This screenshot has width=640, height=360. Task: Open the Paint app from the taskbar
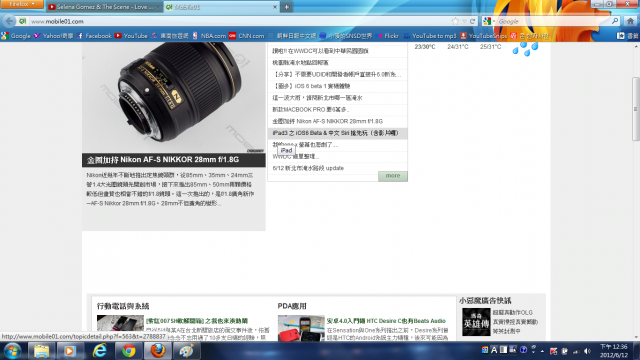187,351
